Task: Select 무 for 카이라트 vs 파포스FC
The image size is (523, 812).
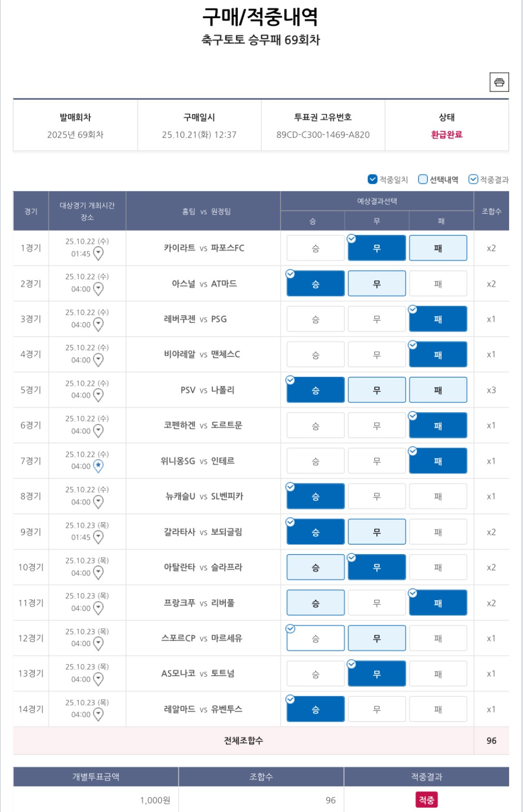Action: [x=377, y=248]
